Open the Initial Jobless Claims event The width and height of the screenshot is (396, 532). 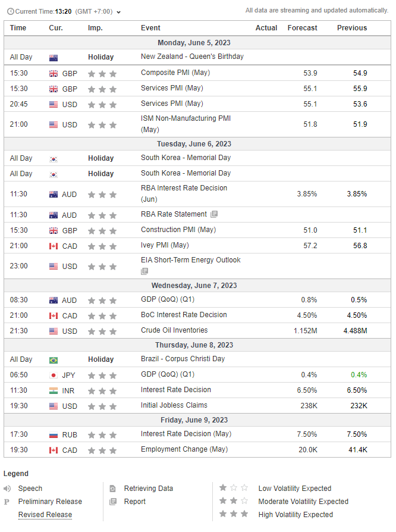[x=175, y=405]
